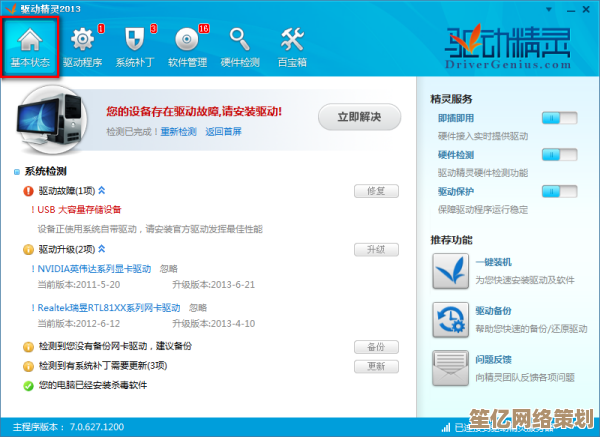
Task: Click the 重新检测 link
Action: coord(180,131)
